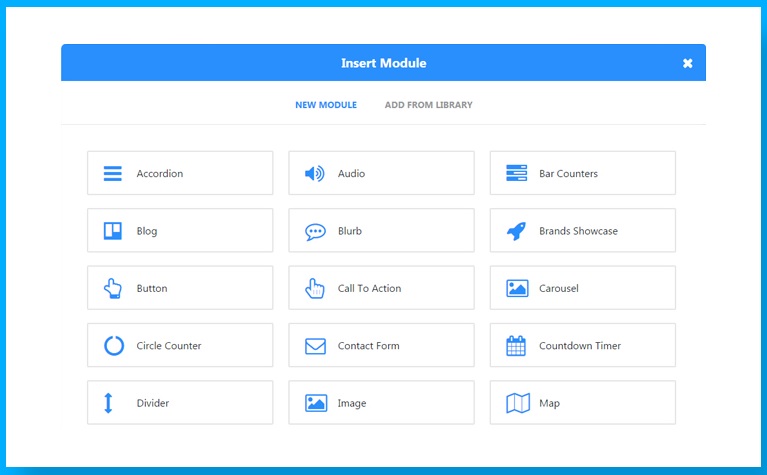This screenshot has height=475, width=767.
Task: Click the 'Insert Module' title text
Action: pos(384,63)
